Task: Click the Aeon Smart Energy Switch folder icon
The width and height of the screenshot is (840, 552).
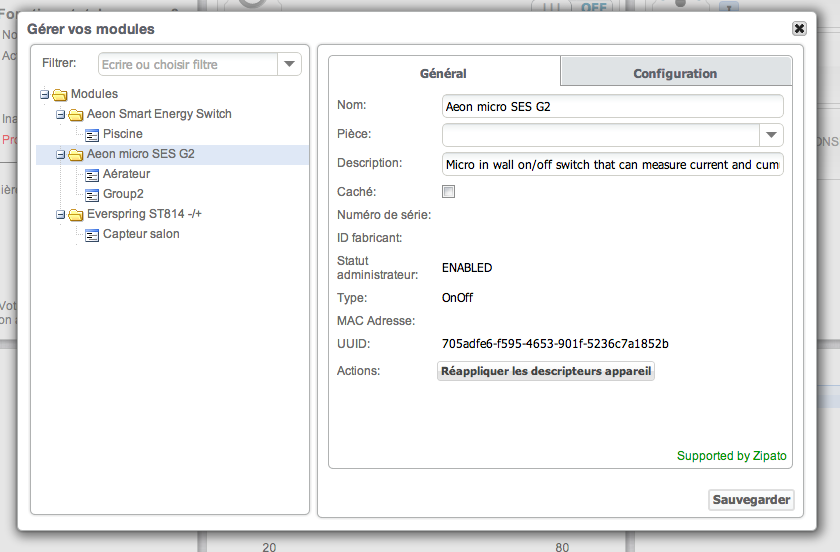Action: 76,114
